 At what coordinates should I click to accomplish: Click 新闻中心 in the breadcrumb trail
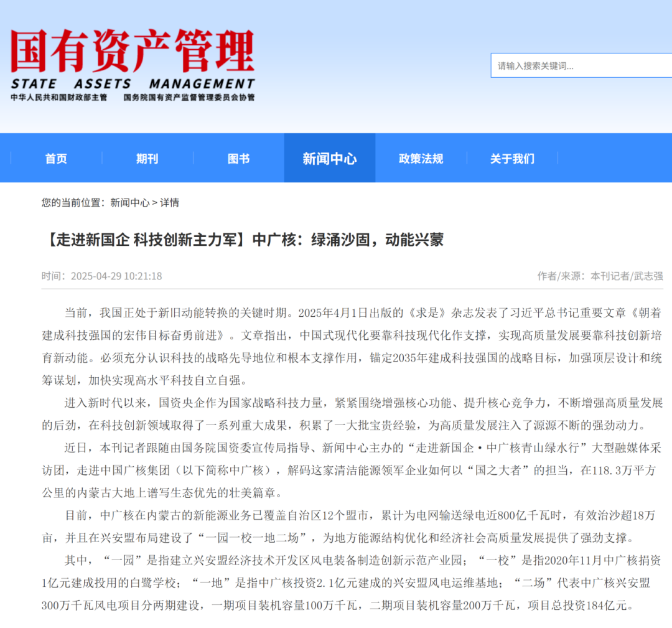(129, 202)
